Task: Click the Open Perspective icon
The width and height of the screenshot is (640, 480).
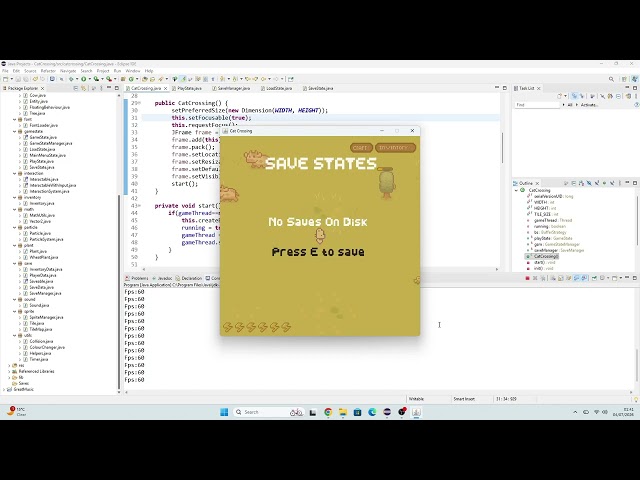Action: point(624,79)
